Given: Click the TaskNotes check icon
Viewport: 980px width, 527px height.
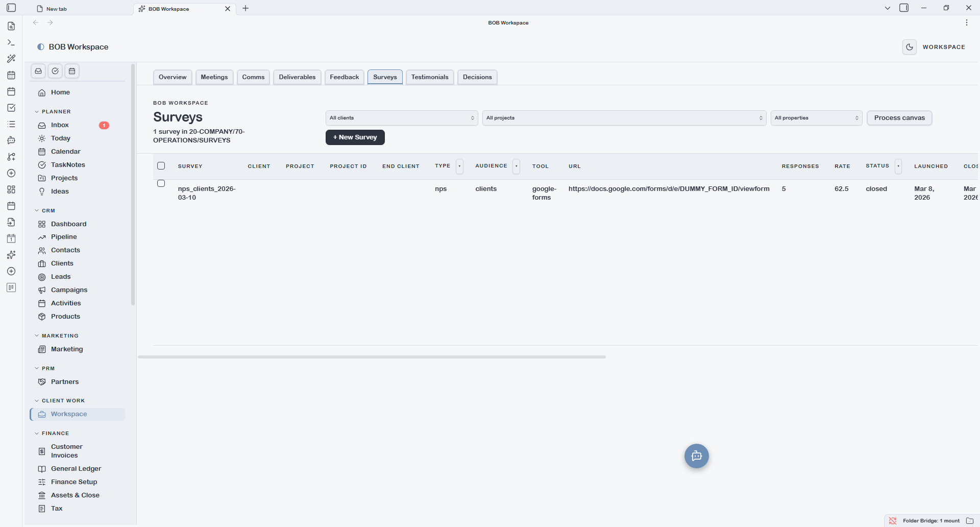Looking at the screenshot, I should pos(42,165).
